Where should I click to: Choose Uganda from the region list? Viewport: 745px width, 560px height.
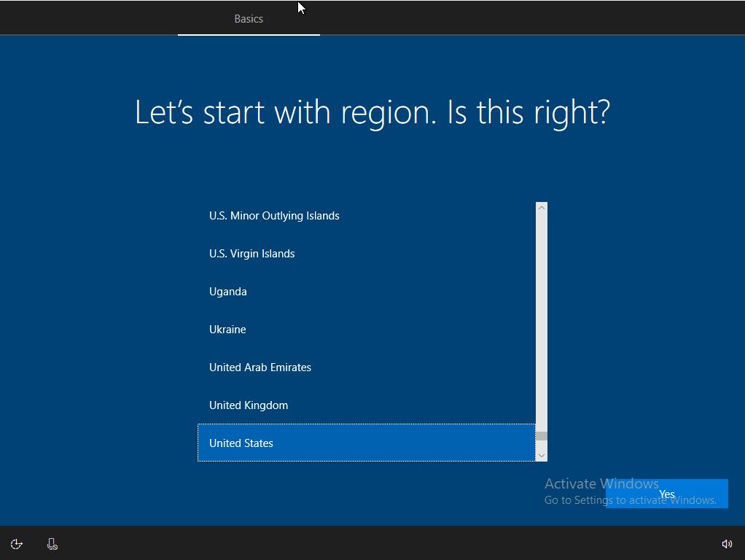(x=367, y=292)
